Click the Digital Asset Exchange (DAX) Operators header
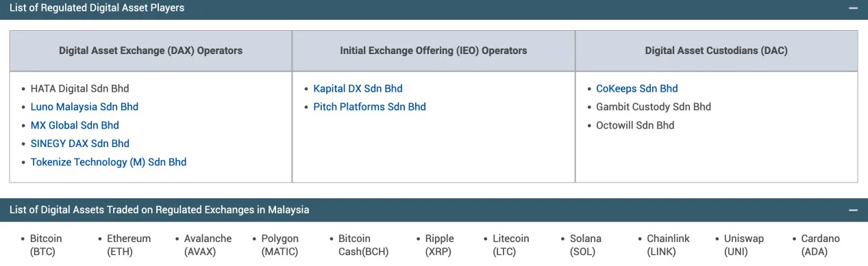Image resolution: width=868 pixels, height=266 pixels. point(151,51)
